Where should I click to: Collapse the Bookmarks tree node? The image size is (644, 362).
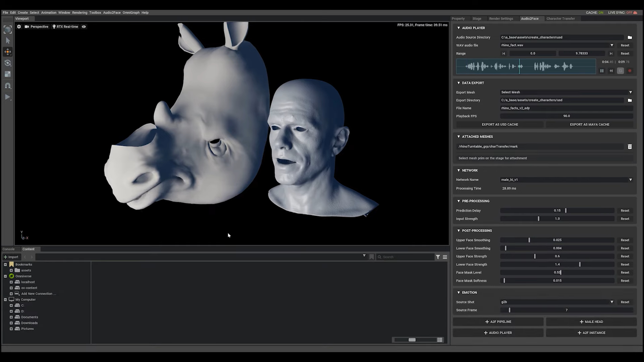tap(5, 264)
